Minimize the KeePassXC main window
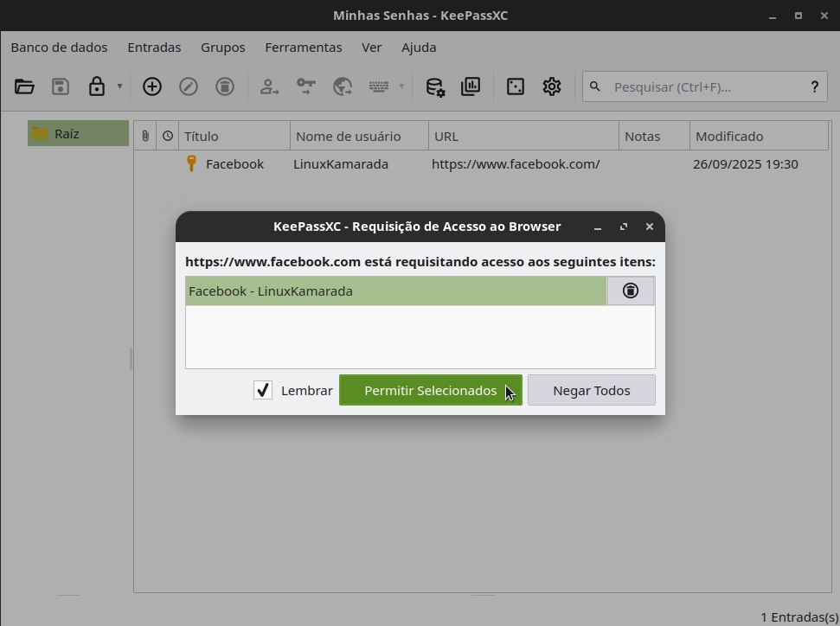840x626 pixels. click(773, 16)
